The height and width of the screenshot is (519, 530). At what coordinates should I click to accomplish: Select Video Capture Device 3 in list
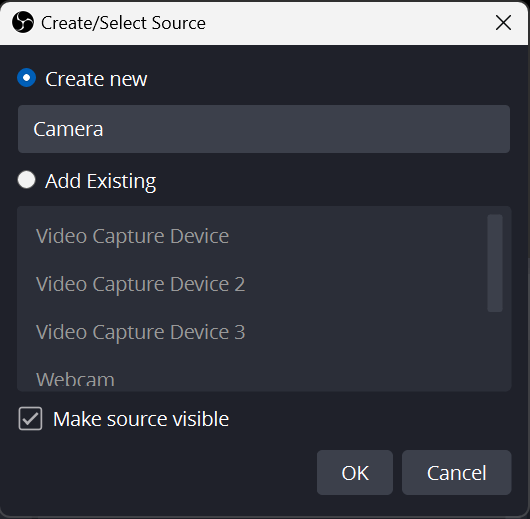pyautogui.click(x=252, y=332)
